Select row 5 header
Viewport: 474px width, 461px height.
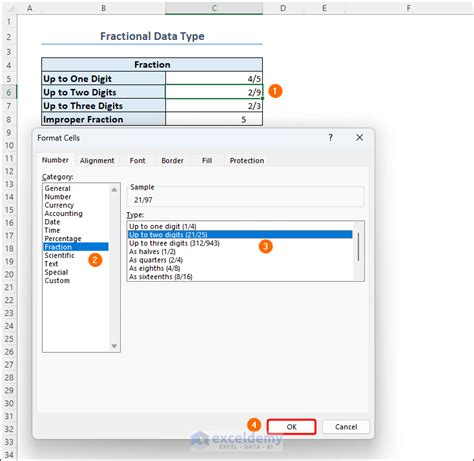(x=9, y=79)
